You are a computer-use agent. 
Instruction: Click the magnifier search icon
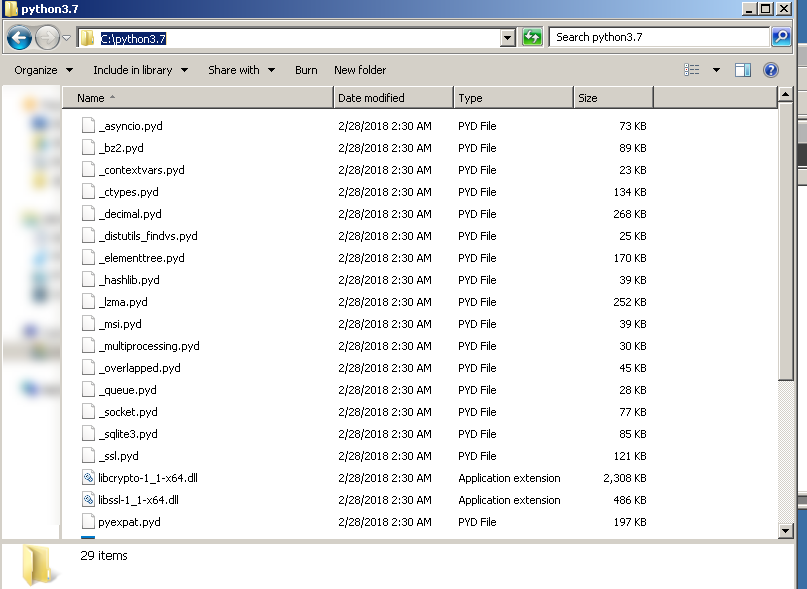[x=781, y=37]
